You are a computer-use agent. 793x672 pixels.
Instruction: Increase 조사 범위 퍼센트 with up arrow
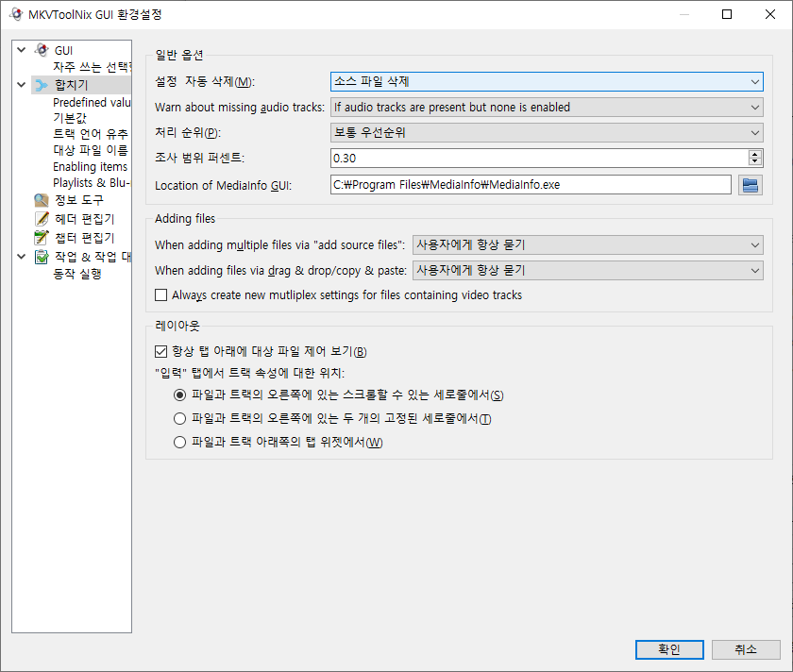tap(754, 154)
